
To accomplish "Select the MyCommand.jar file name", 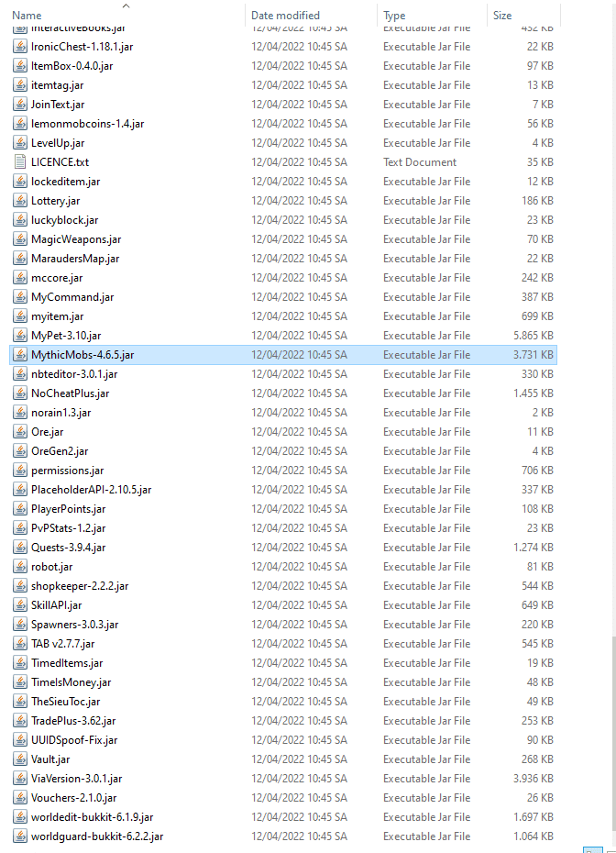I will click(x=72, y=297).
